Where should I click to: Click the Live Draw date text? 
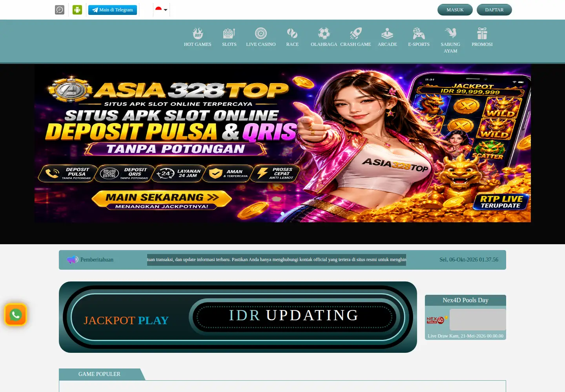pyautogui.click(x=465, y=336)
